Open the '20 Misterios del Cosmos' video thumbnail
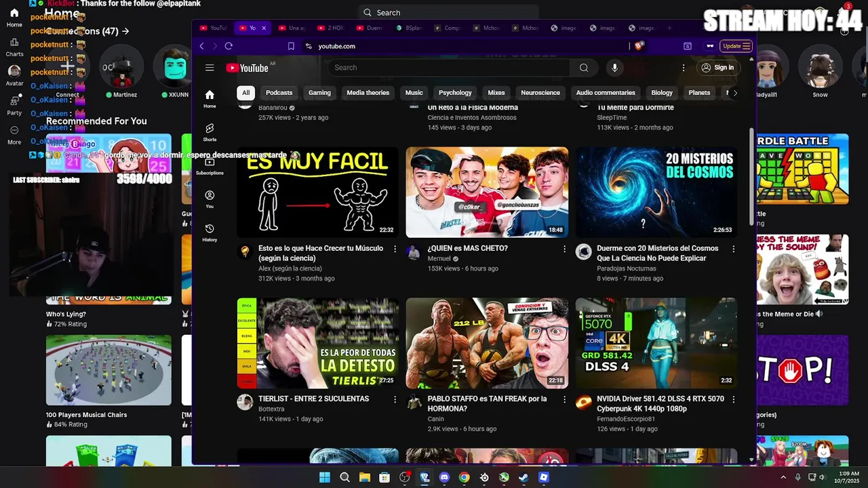Viewport: 868px width, 488px height. click(x=656, y=192)
